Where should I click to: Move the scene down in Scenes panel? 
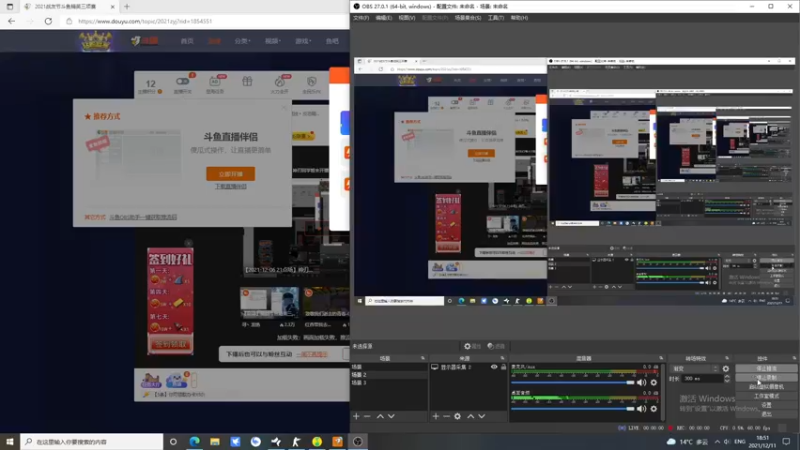point(391,416)
